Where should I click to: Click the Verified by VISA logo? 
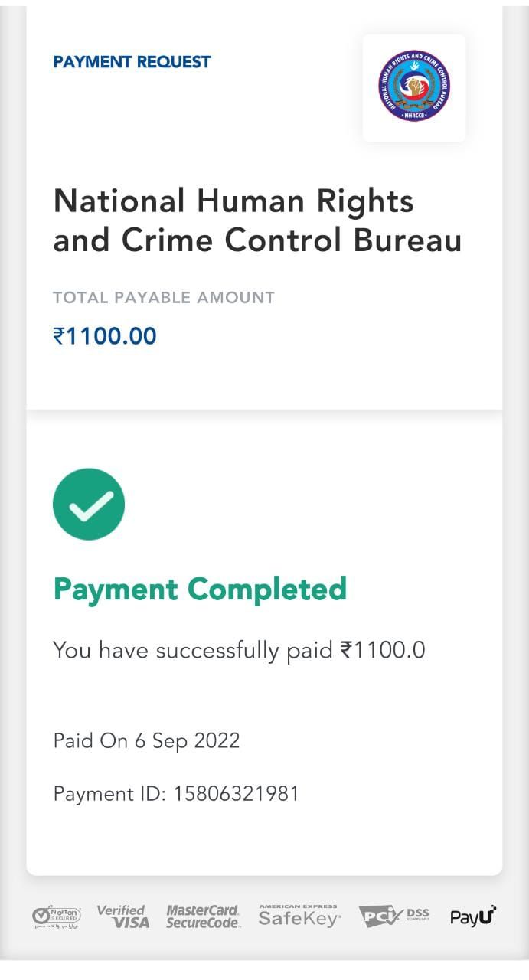(x=123, y=916)
